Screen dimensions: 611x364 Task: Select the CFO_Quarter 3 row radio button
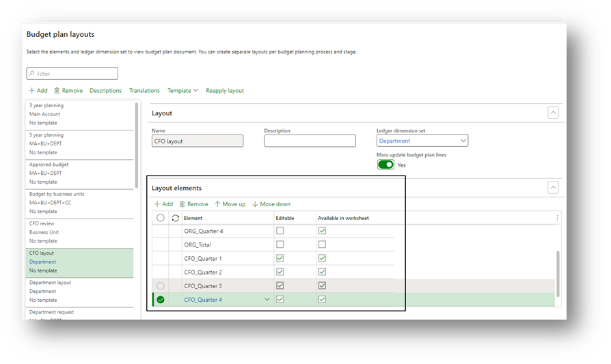161,285
